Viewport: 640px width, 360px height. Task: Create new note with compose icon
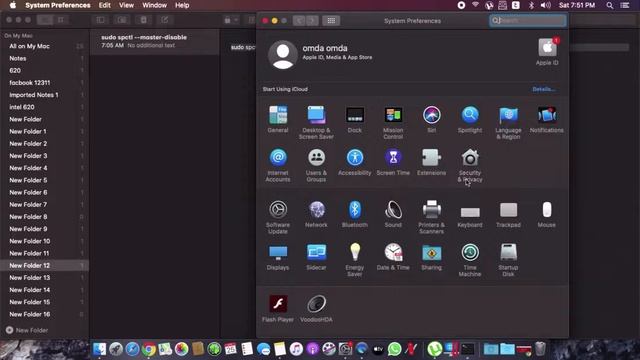(164, 20)
